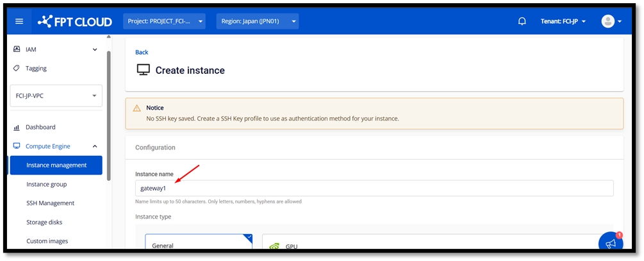The height and width of the screenshot is (261, 644).
Task: Click the Instance name input field
Action: pos(374,188)
